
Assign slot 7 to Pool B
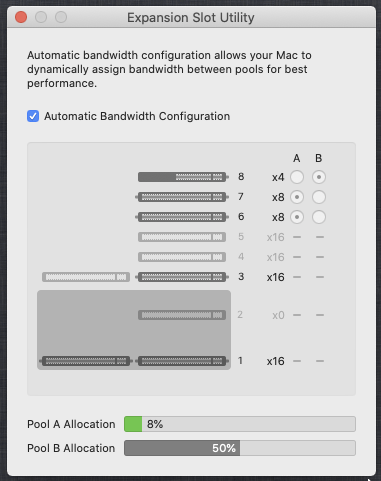[319, 197]
